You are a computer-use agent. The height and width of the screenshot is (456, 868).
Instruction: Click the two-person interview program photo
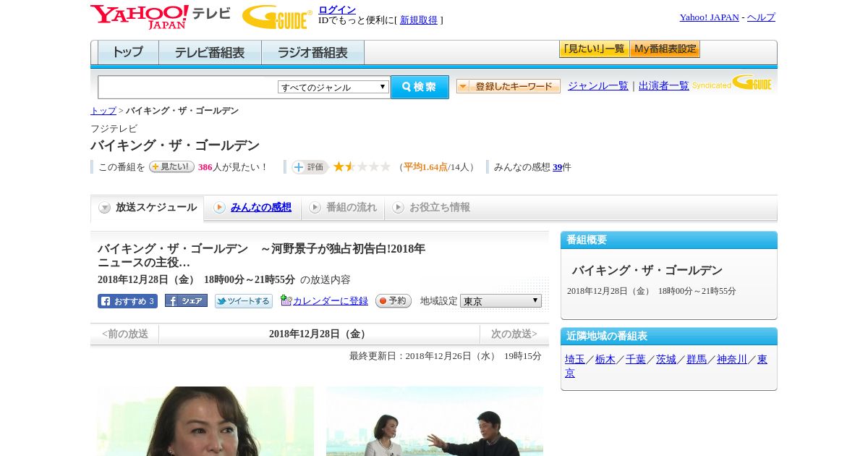click(x=435, y=421)
